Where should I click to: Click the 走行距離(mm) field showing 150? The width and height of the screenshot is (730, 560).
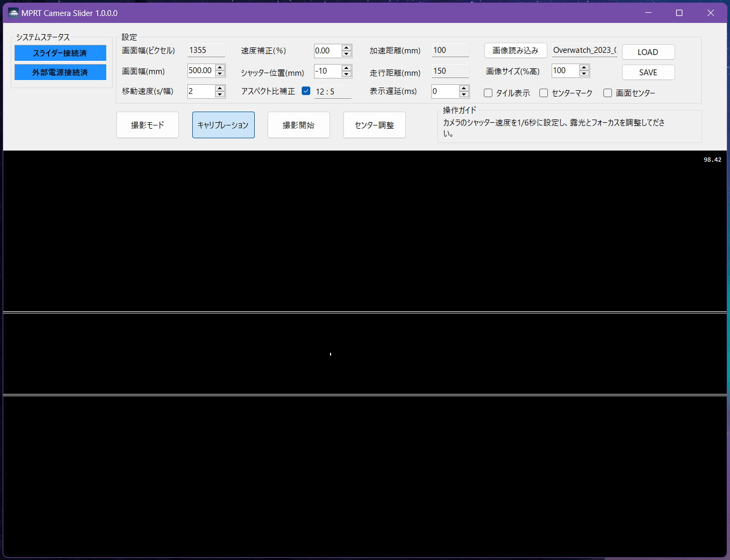450,71
